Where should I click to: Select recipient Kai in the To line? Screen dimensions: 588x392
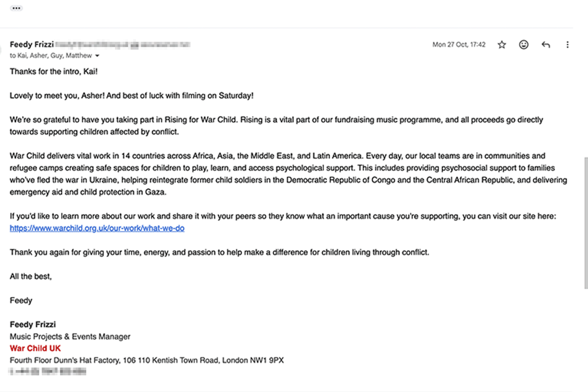23,56
